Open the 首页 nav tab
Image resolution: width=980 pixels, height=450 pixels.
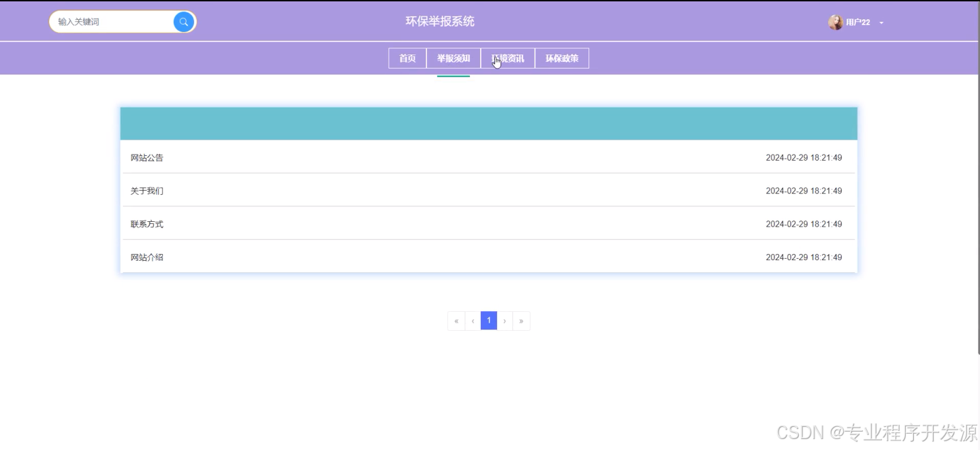pyautogui.click(x=407, y=59)
